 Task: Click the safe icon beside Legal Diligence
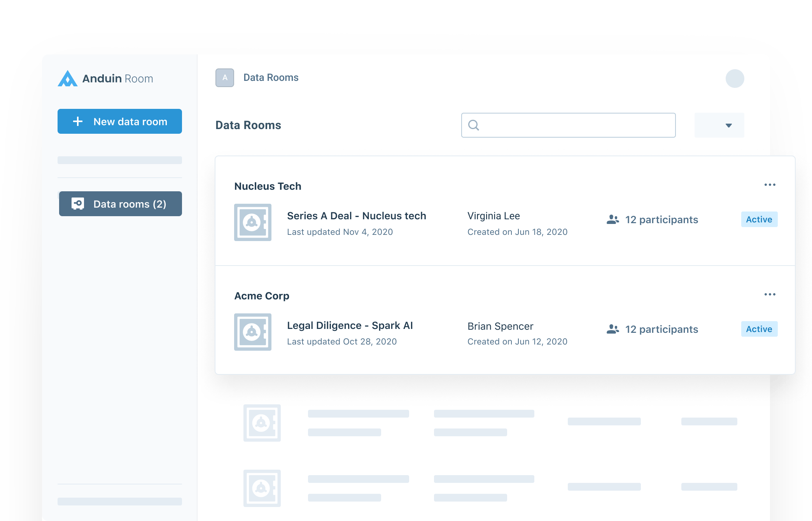click(252, 332)
